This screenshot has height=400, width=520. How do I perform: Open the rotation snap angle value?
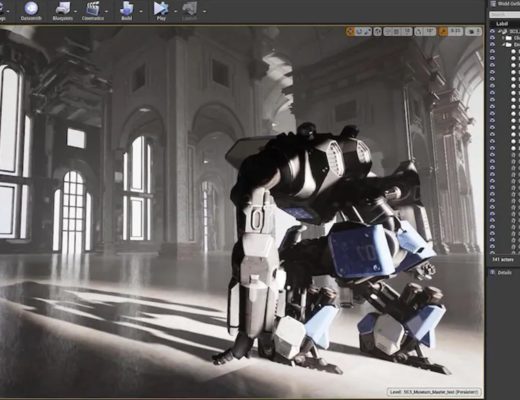[430, 32]
